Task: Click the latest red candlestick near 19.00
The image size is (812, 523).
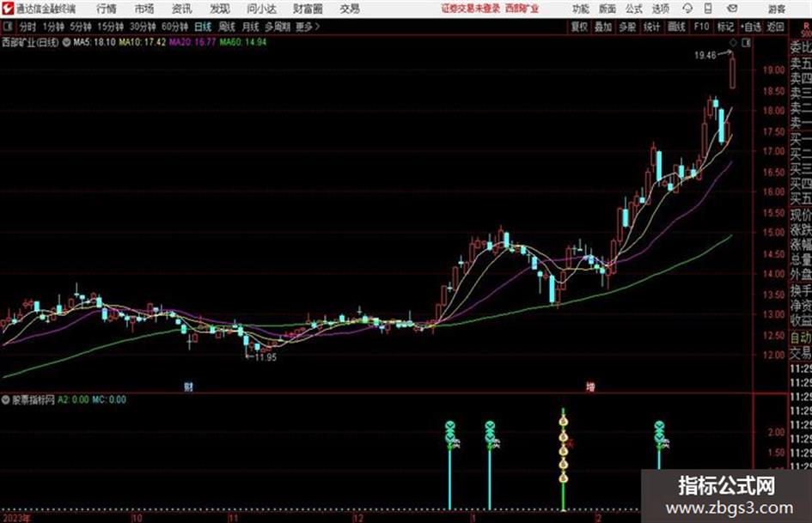Action: coord(733,73)
